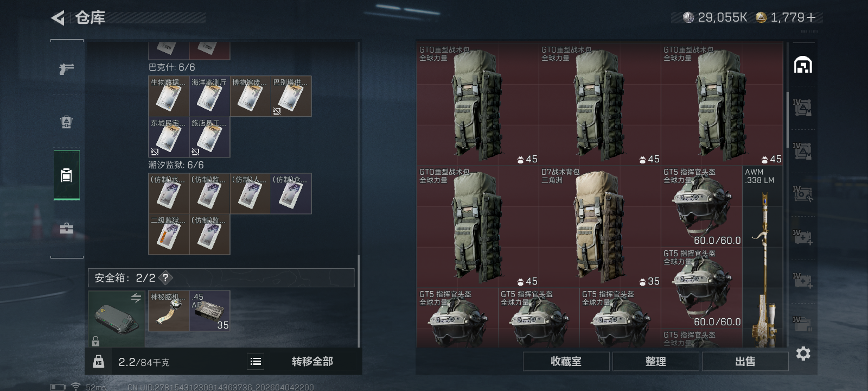868x391 pixels.
Task: Toggle the list view icon beside 转移全部
Action: tap(256, 361)
